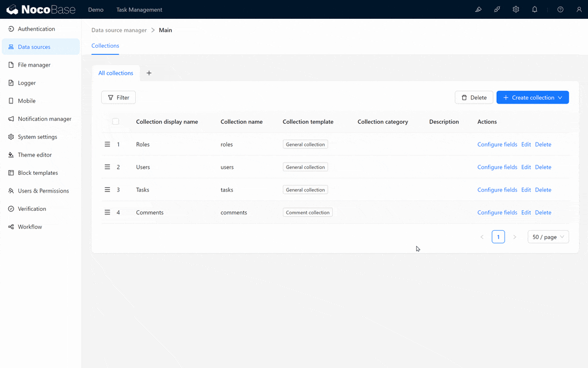588x368 pixels.
Task: Click the Verification check icon
Action: pos(11,209)
